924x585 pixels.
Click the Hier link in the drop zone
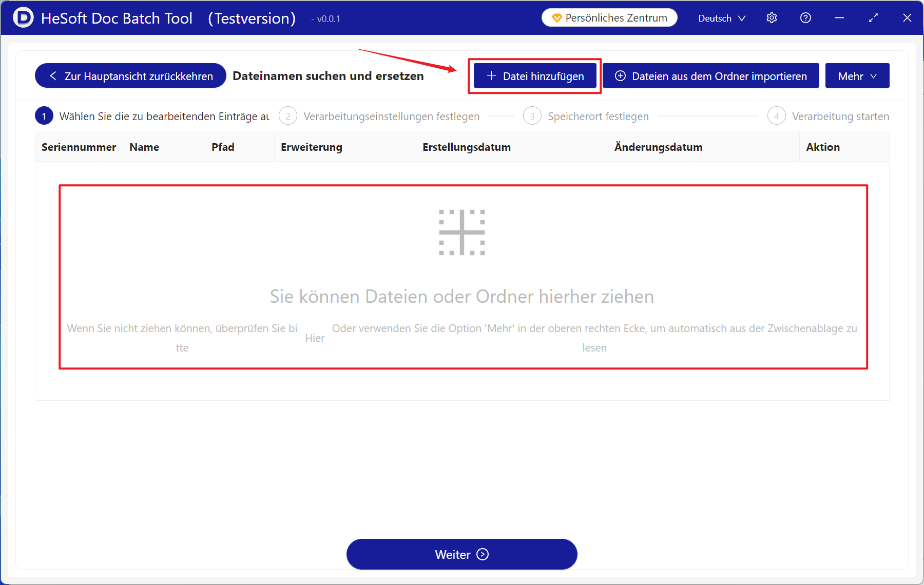tap(315, 338)
